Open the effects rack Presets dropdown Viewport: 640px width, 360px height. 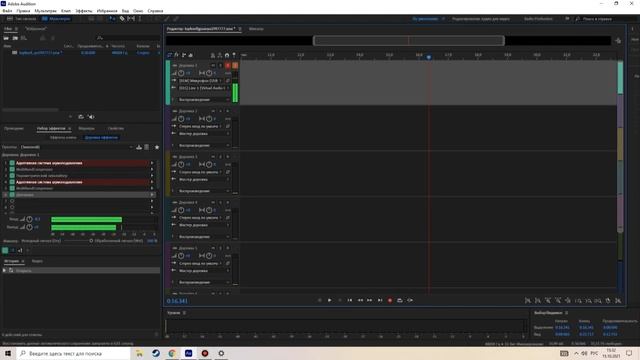76,147
